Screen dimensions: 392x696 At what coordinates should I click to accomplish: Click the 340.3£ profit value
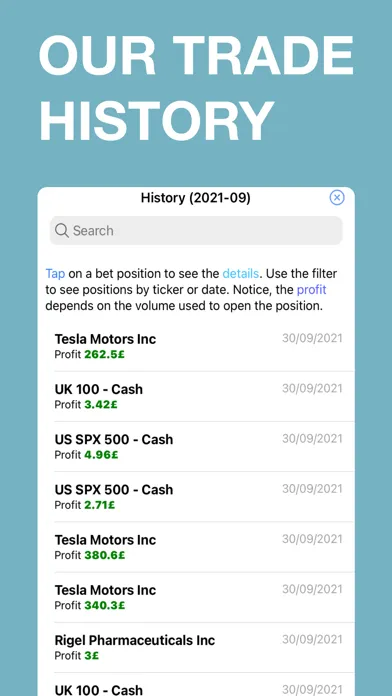pyautogui.click(x=105, y=605)
